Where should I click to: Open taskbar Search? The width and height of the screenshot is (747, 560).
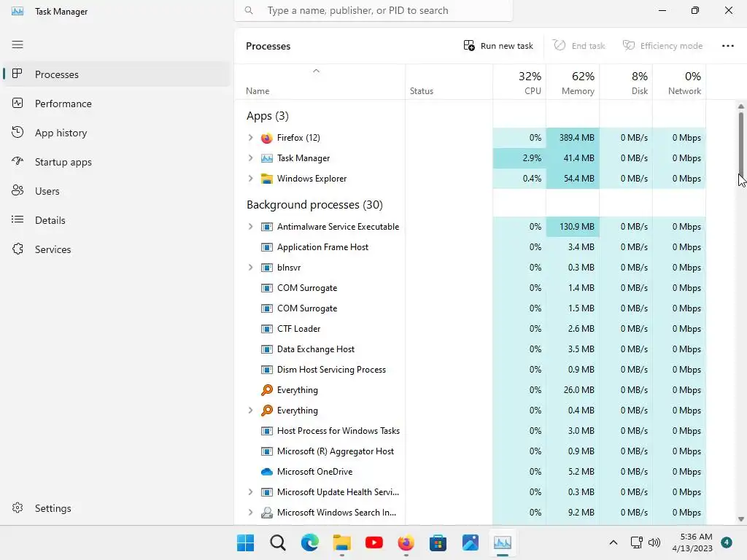point(278,542)
